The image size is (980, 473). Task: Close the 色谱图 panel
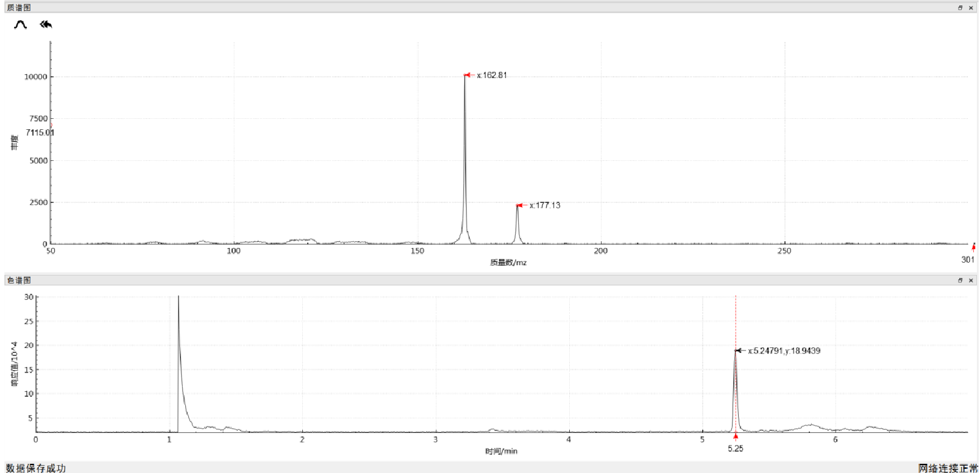971,280
